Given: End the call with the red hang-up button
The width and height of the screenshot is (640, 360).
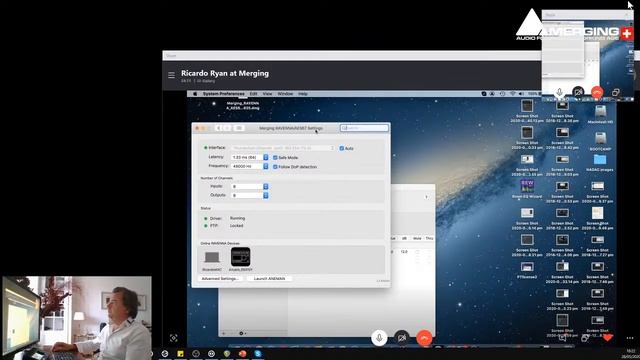Looking at the screenshot, I should [x=424, y=338].
